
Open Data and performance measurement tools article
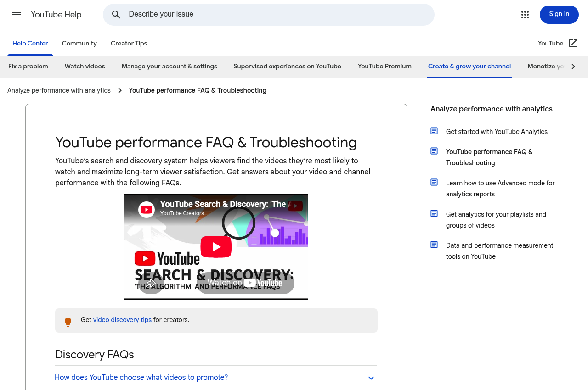[499, 251]
